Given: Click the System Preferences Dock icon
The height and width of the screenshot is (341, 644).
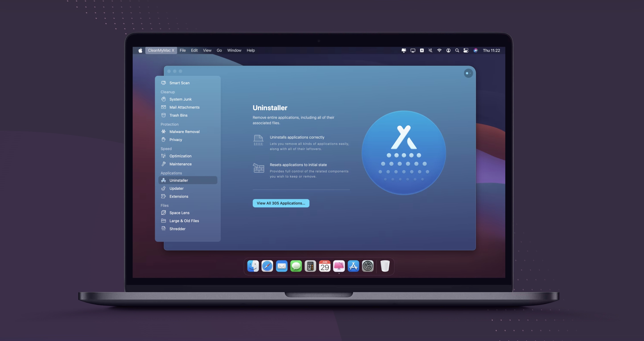Looking at the screenshot, I should (368, 266).
